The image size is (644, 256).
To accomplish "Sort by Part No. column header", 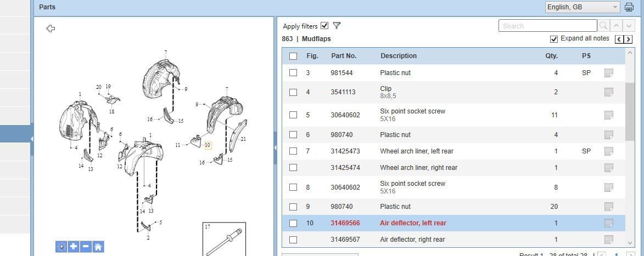I will click(344, 56).
